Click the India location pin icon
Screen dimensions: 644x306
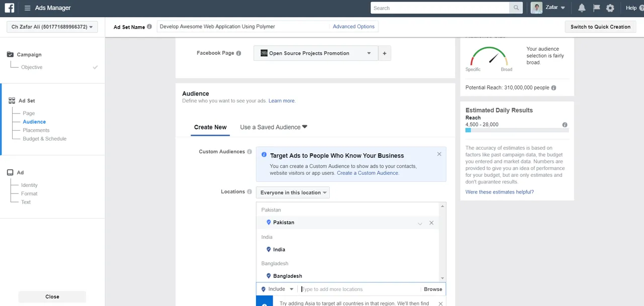click(269, 249)
